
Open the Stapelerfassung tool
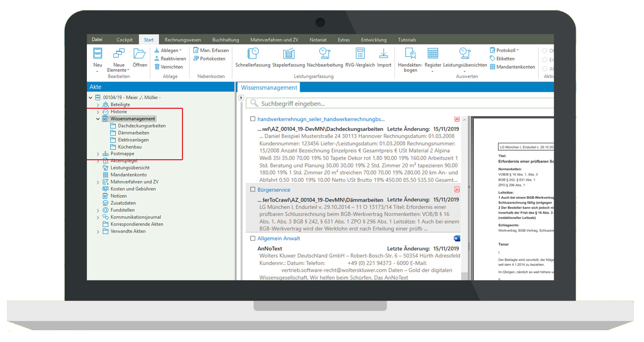(x=289, y=54)
